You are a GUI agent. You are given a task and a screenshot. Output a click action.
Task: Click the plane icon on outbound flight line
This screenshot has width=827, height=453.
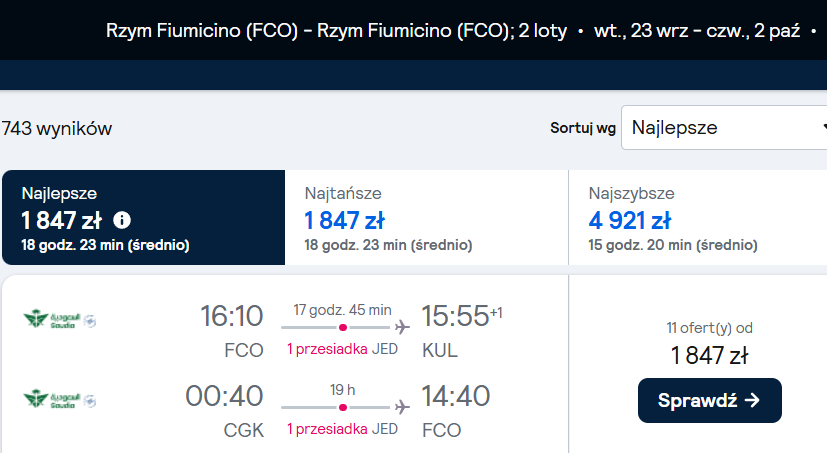(x=402, y=327)
